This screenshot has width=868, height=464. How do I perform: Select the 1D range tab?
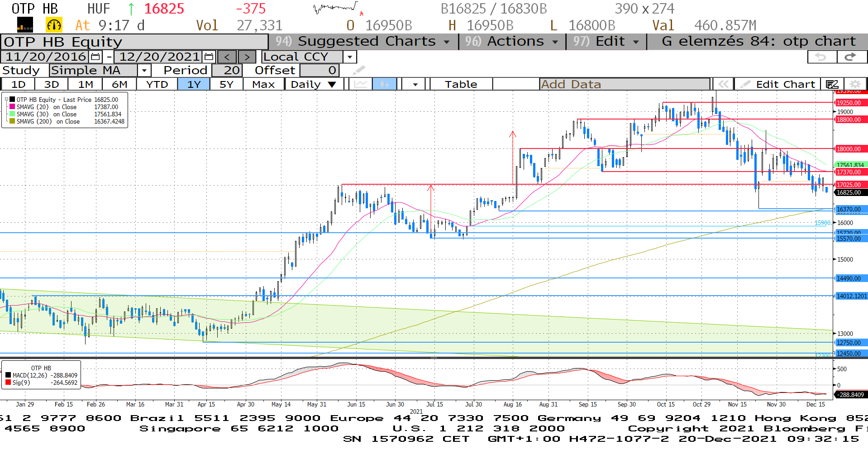click(18, 84)
